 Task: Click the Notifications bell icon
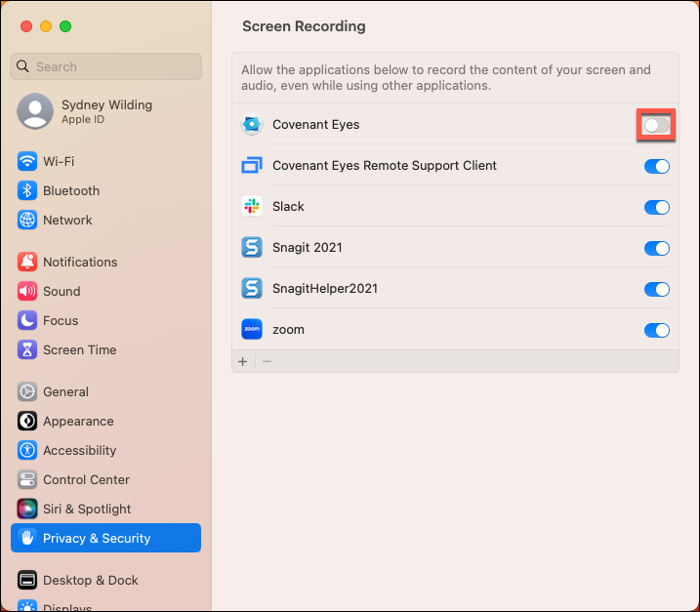tap(27, 262)
